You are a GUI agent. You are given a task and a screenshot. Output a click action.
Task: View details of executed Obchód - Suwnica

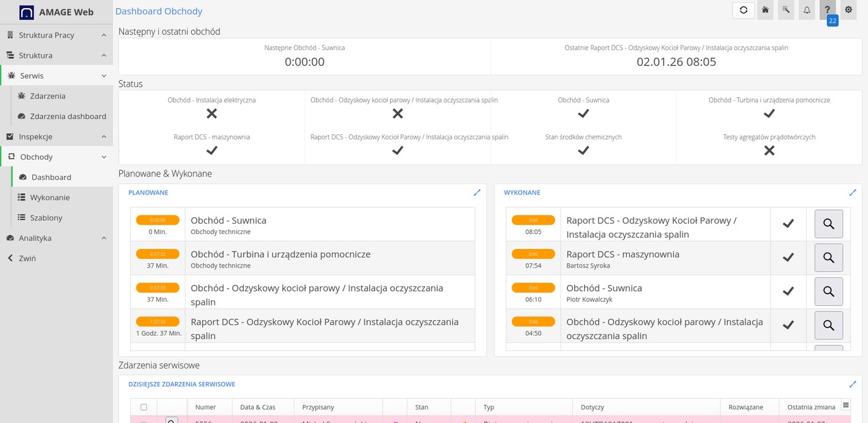click(828, 291)
